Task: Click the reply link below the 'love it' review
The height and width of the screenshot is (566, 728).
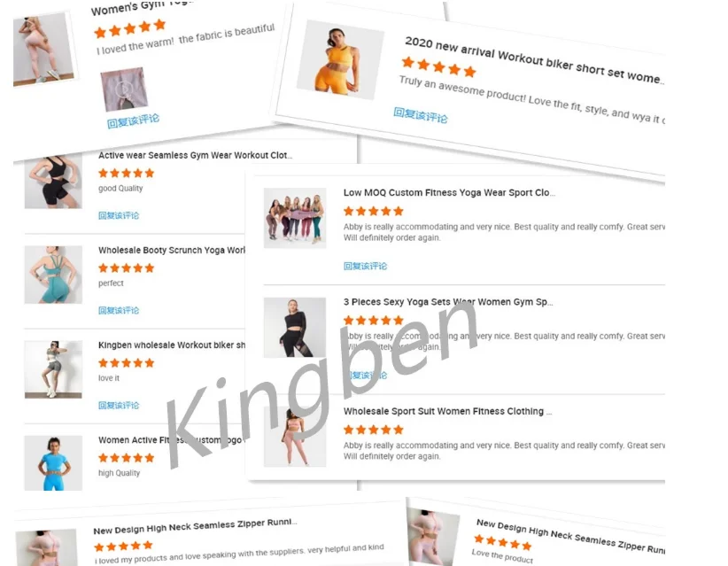Action: [x=119, y=406]
